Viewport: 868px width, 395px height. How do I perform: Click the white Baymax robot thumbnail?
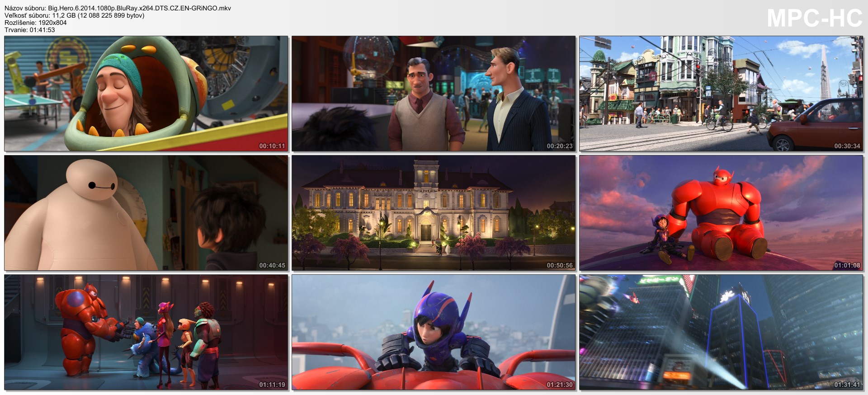click(x=146, y=213)
